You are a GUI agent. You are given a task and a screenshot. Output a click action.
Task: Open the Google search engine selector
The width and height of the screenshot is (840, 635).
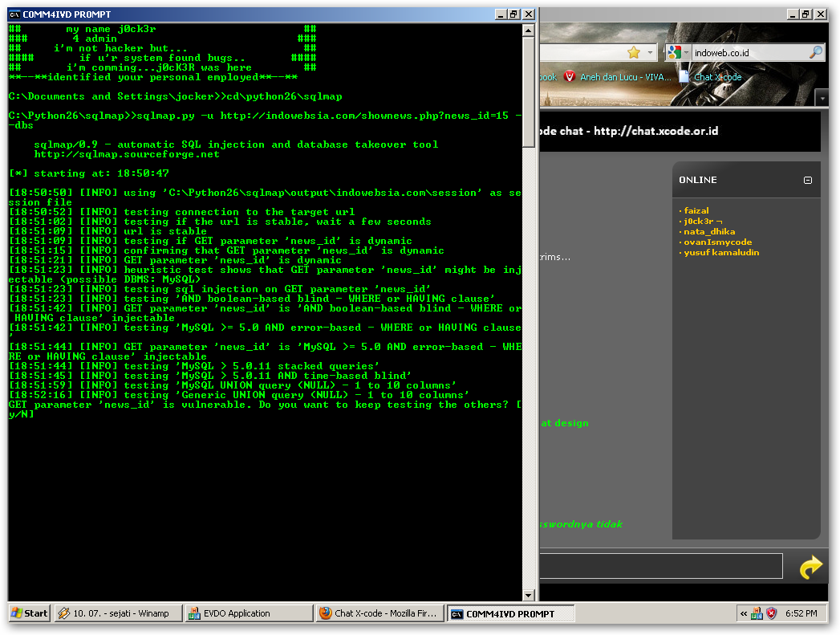point(678,52)
